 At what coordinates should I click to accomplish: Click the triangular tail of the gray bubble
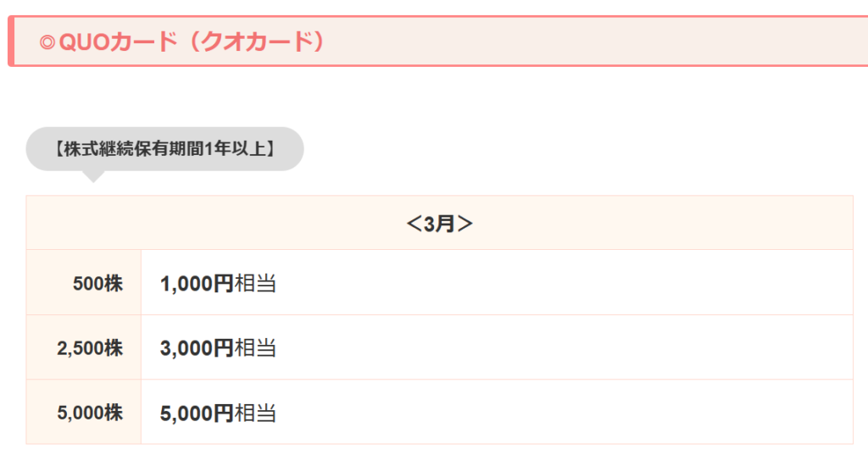[x=93, y=175]
